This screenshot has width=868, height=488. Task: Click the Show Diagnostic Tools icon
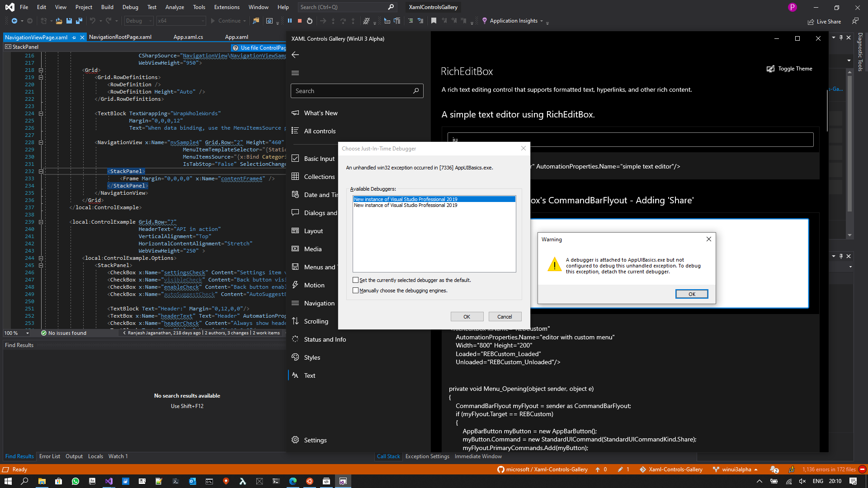(x=860, y=52)
